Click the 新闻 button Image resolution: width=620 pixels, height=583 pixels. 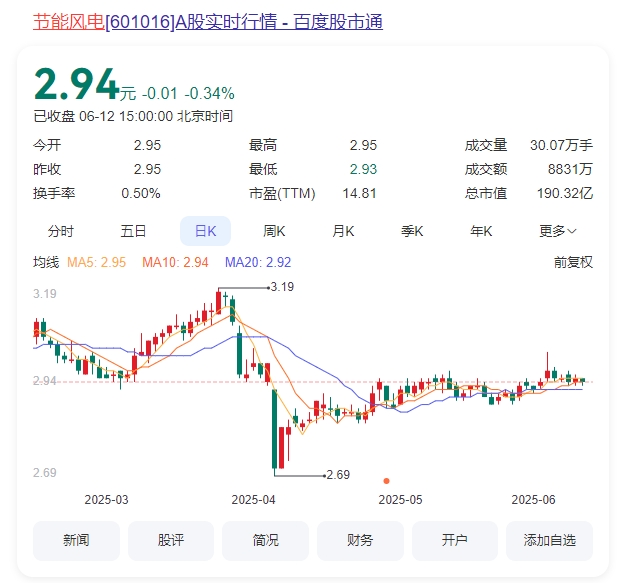coord(76,540)
